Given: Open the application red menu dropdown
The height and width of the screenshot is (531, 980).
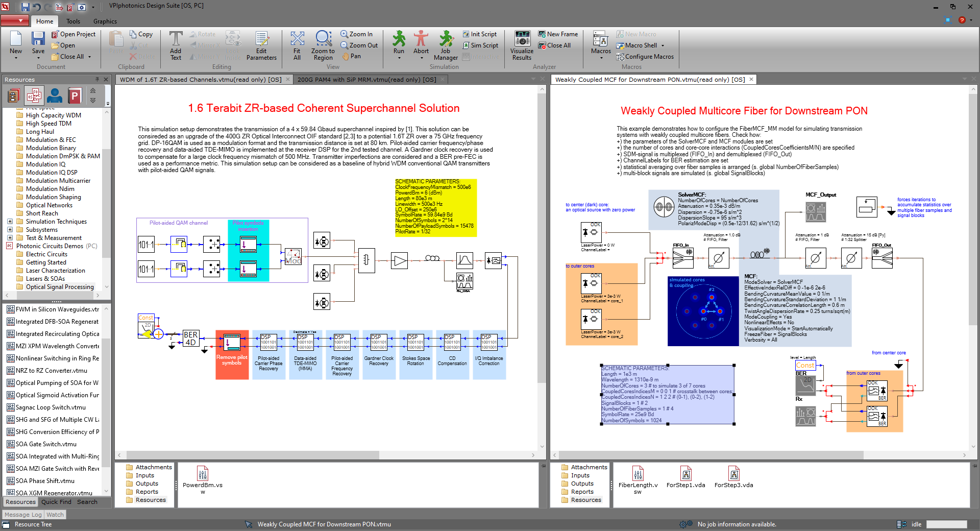Looking at the screenshot, I should point(14,20).
